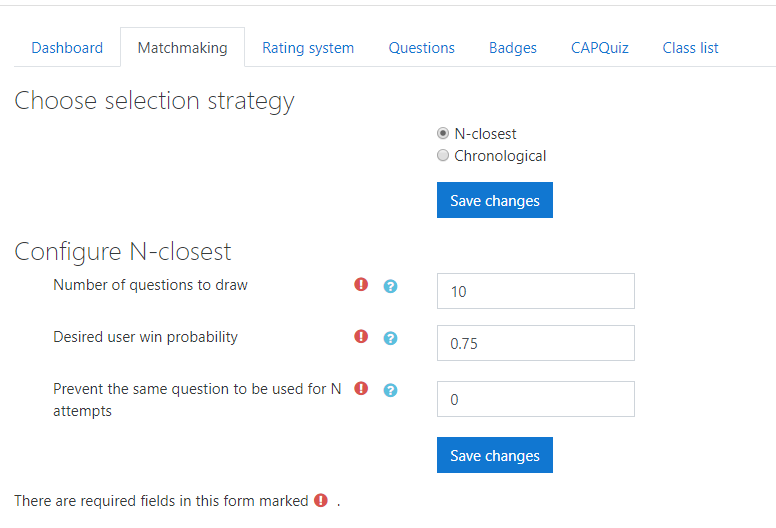
Task: Open the CAPQuiz tab
Action: pos(600,48)
